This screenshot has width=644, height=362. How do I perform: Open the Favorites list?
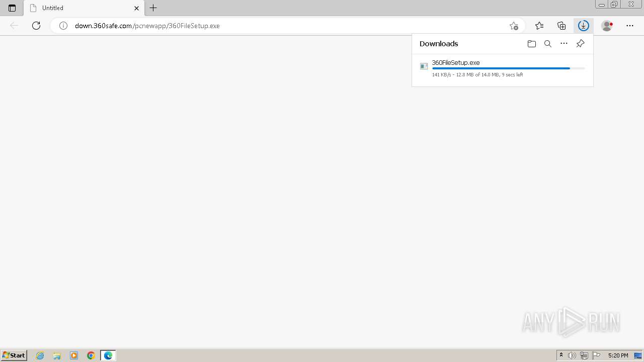pos(539,26)
